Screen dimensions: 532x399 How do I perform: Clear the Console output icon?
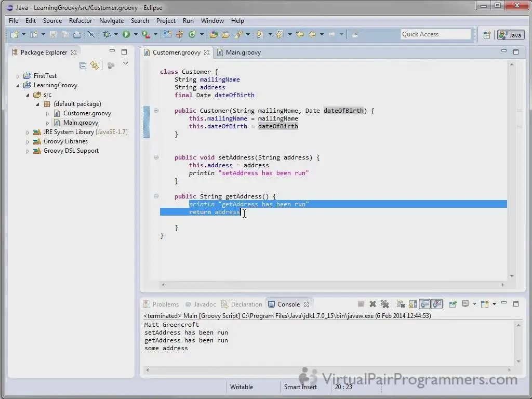coord(401,304)
